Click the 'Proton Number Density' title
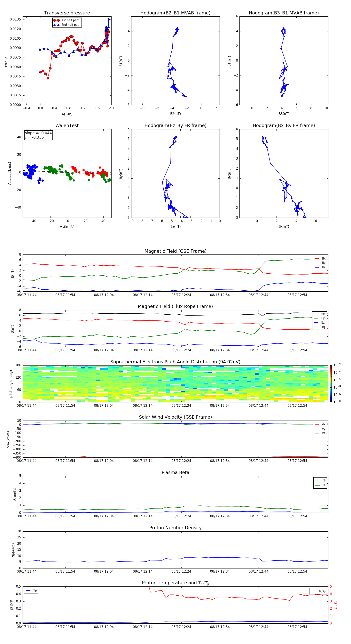Image resolution: width=351 pixels, height=644 pixels. point(175,528)
